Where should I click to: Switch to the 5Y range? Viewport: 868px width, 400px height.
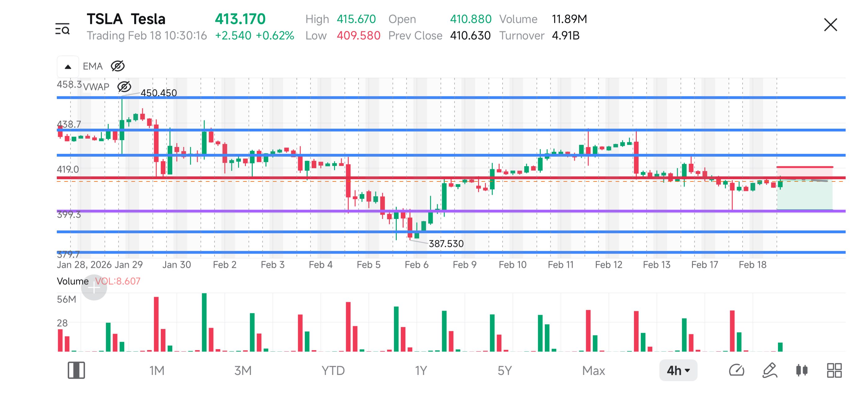504,371
